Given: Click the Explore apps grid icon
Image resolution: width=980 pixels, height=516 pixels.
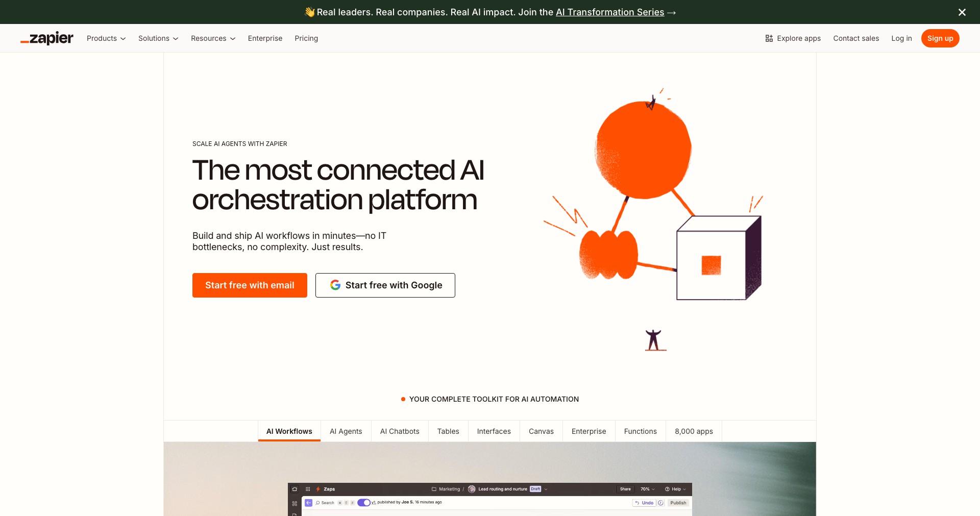Looking at the screenshot, I should click(x=769, y=38).
